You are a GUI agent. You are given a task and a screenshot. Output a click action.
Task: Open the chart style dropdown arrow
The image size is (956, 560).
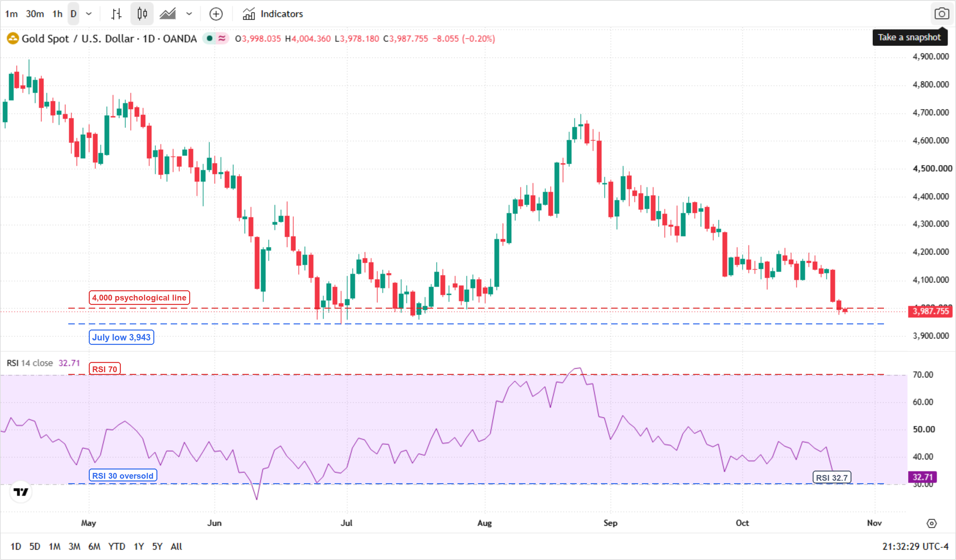click(189, 14)
